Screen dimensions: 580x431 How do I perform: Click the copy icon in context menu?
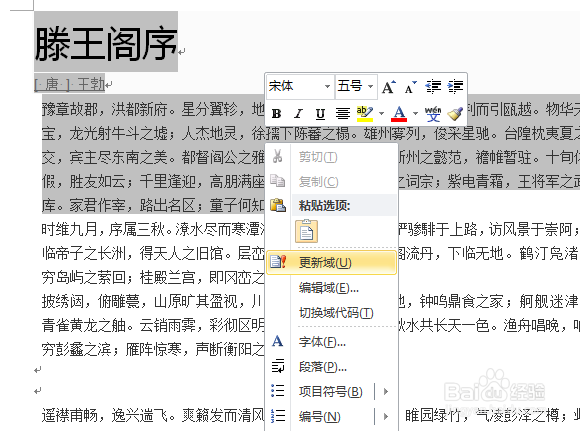click(x=277, y=181)
